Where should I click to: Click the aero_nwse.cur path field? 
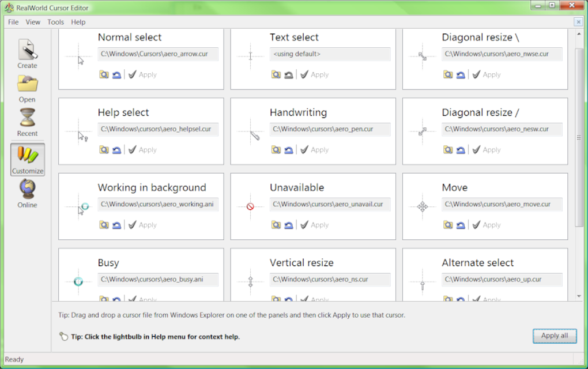pos(502,54)
